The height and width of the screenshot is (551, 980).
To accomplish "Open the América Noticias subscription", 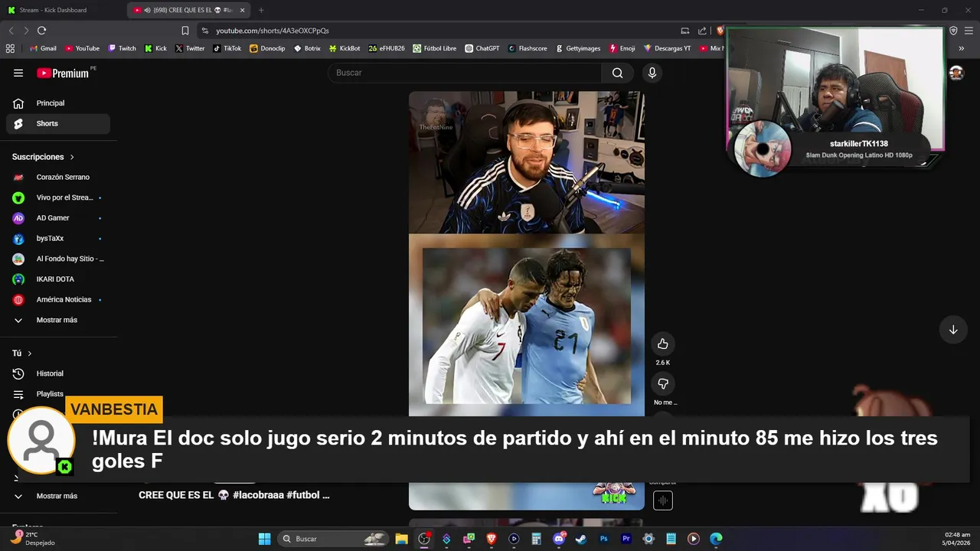I will 57,299.
